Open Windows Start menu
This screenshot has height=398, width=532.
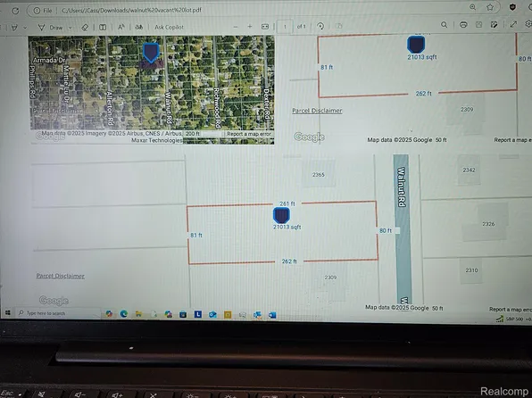(x=7, y=312)
